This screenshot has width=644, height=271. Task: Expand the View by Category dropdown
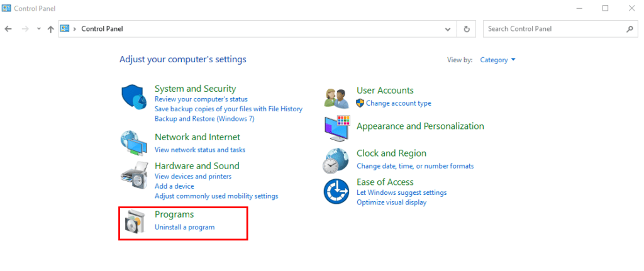point(498,60)
